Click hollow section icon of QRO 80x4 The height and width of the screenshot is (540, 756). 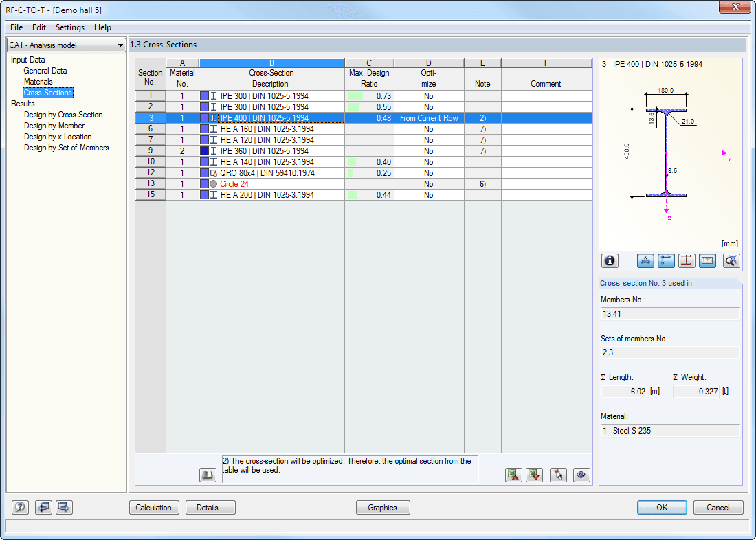[214, 173]
